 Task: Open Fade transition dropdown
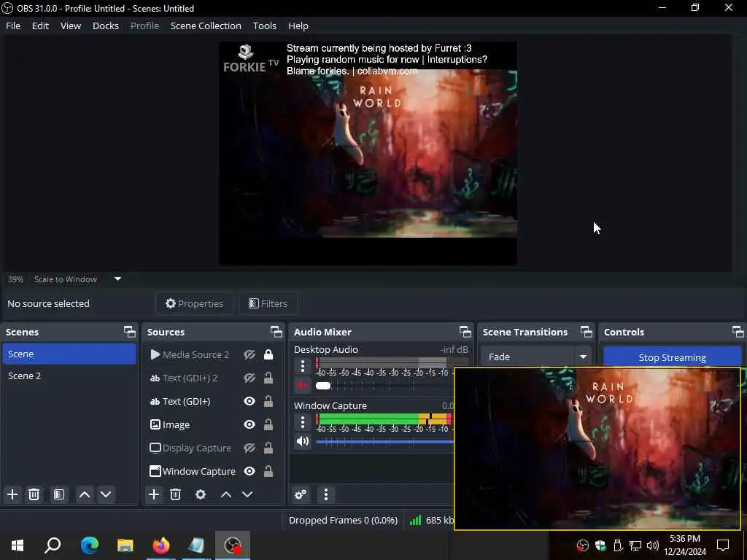pyautogui.click(x=536, y=357)
